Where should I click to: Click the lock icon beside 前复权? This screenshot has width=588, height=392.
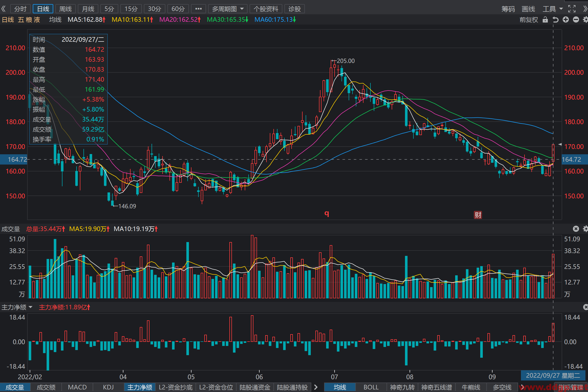tap(545, 20)
